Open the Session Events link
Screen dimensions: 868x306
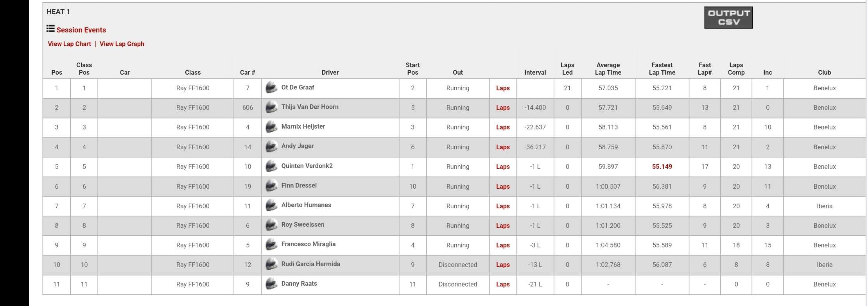81,30
